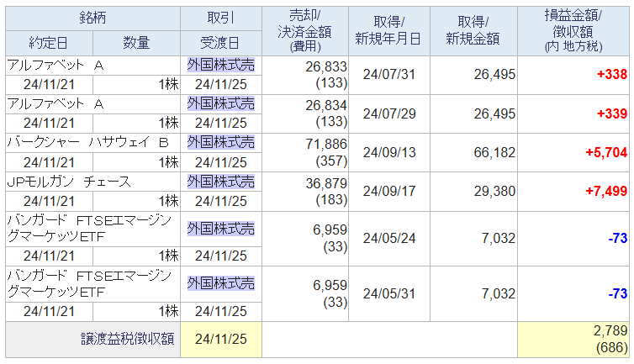Click sale amount 26,834
Viewport: 634px width, 364px height.
tap(326, 106)
